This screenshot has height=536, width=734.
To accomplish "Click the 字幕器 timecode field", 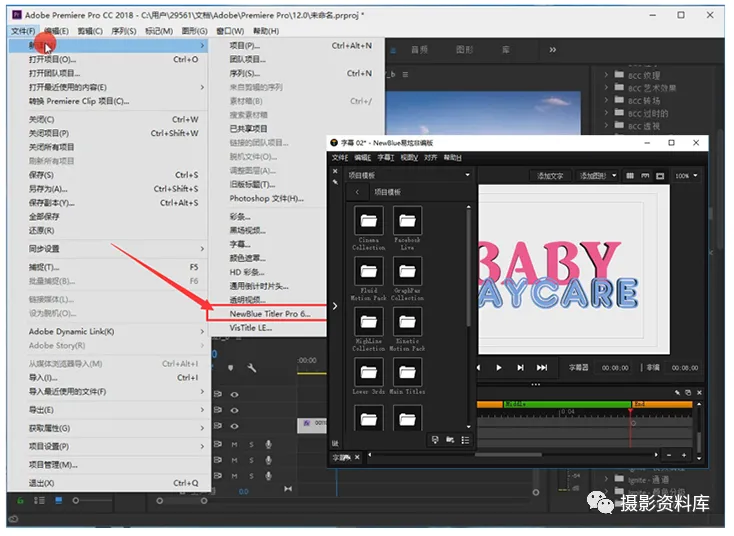I will click(x=615, y=368).
